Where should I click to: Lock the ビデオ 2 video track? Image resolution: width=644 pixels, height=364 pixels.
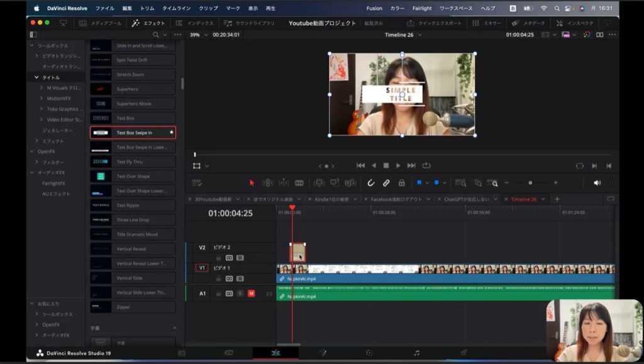coord(218,258)
